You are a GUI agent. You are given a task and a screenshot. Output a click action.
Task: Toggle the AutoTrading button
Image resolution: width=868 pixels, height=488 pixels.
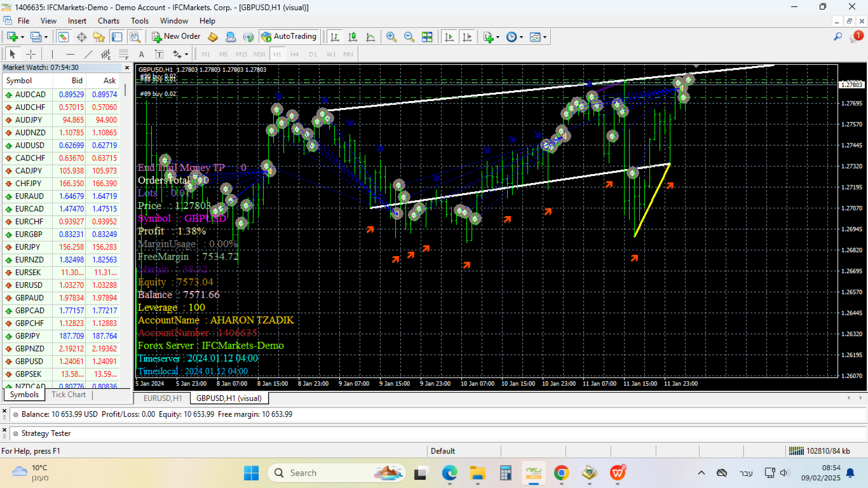pos(288,37)
